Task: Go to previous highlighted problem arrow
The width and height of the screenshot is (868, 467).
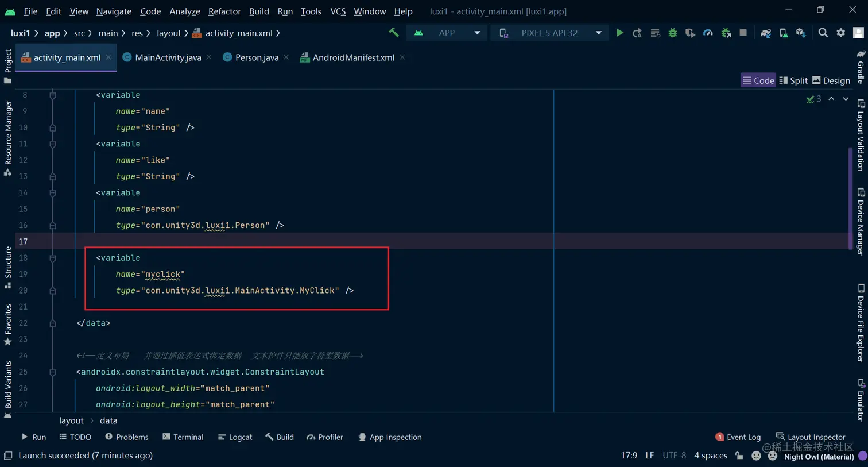Action: (831, 99)
